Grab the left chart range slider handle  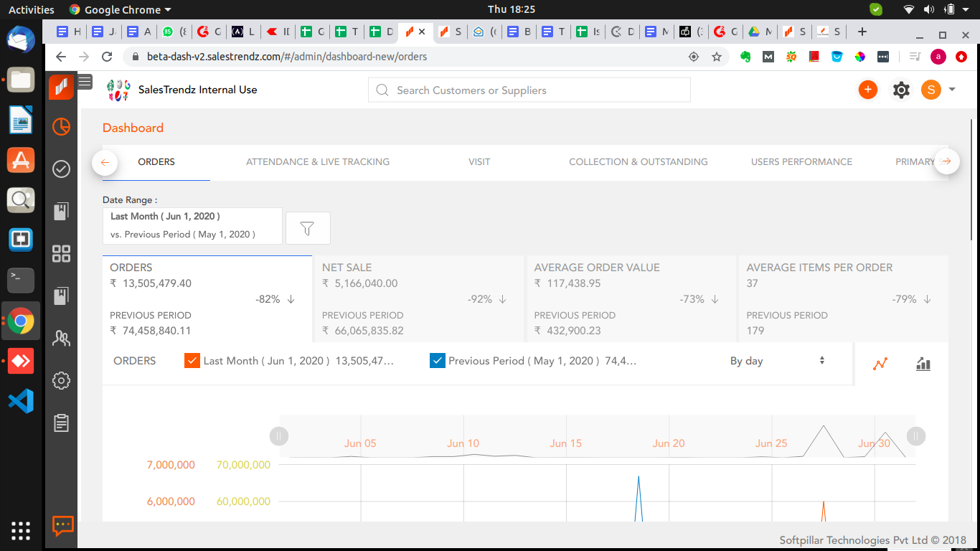point(279,435)
